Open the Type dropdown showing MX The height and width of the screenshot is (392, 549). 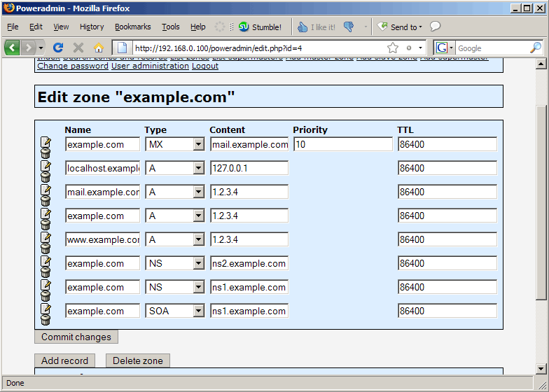click(175, 144)
